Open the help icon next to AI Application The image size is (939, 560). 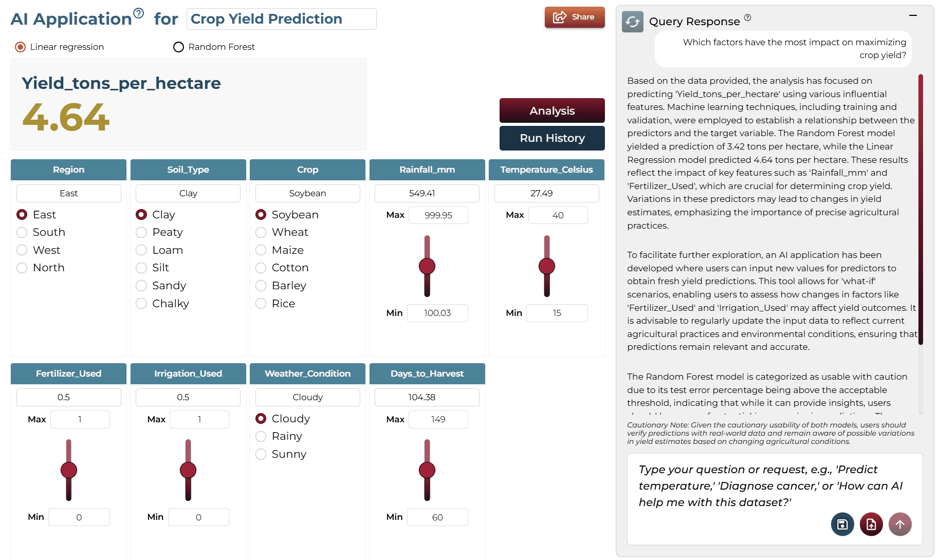pyautogui.click(x=138, y=13)
